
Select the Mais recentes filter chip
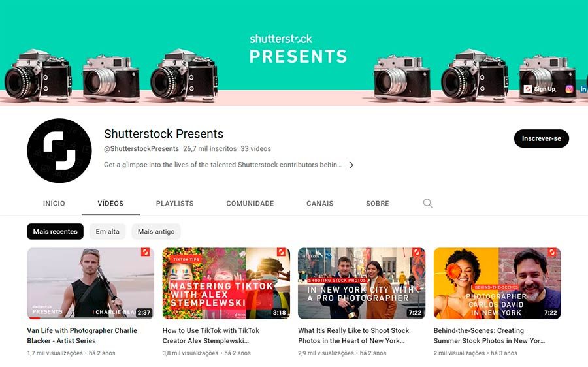point(55,231)
